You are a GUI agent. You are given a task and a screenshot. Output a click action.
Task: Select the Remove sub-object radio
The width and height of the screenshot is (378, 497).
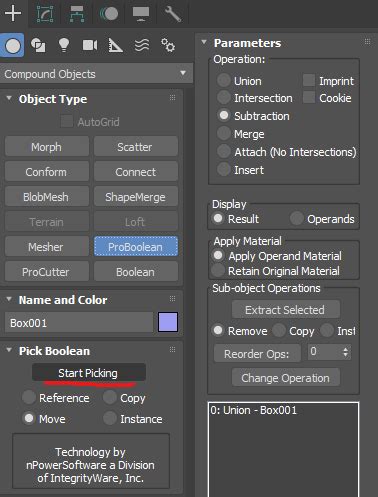pyautogui.click(x=218, y=330)
